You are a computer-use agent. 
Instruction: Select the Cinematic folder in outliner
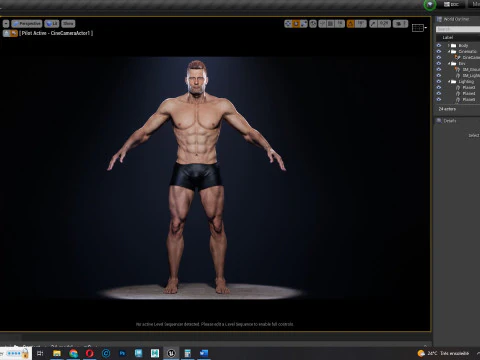point(467,51)
